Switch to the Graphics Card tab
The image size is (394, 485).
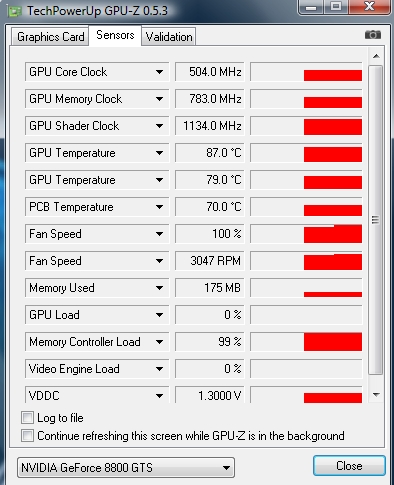coord(50,37)
